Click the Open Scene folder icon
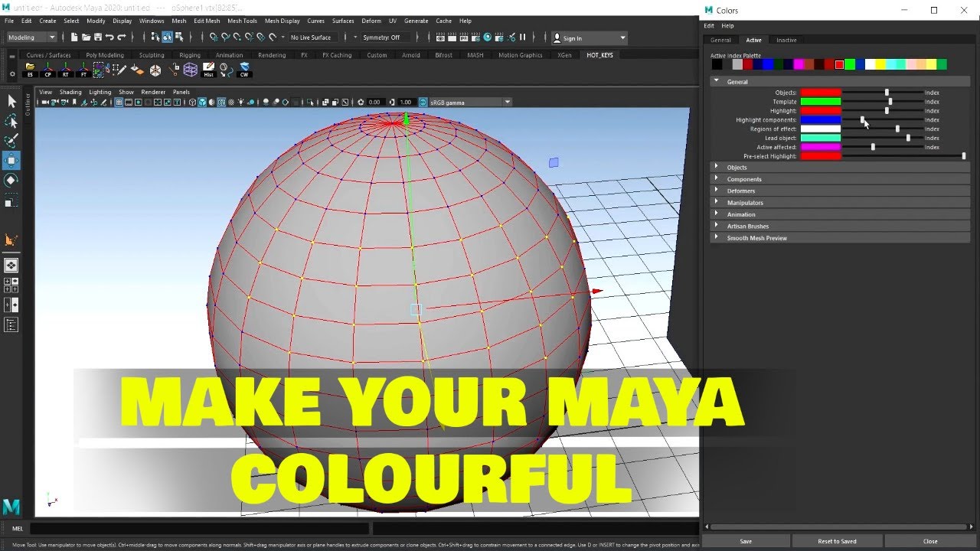Screen dimensions: 980x551 86,37
